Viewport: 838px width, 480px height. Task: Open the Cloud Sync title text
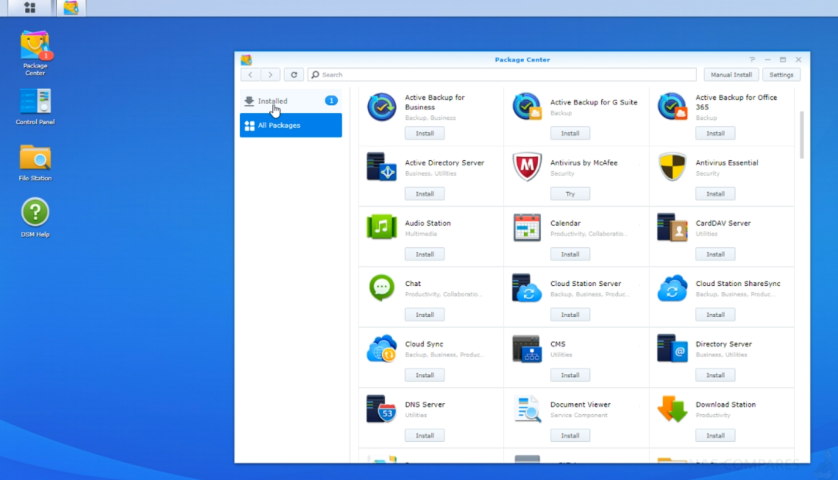pyautogui.click(x=424, y=344)
